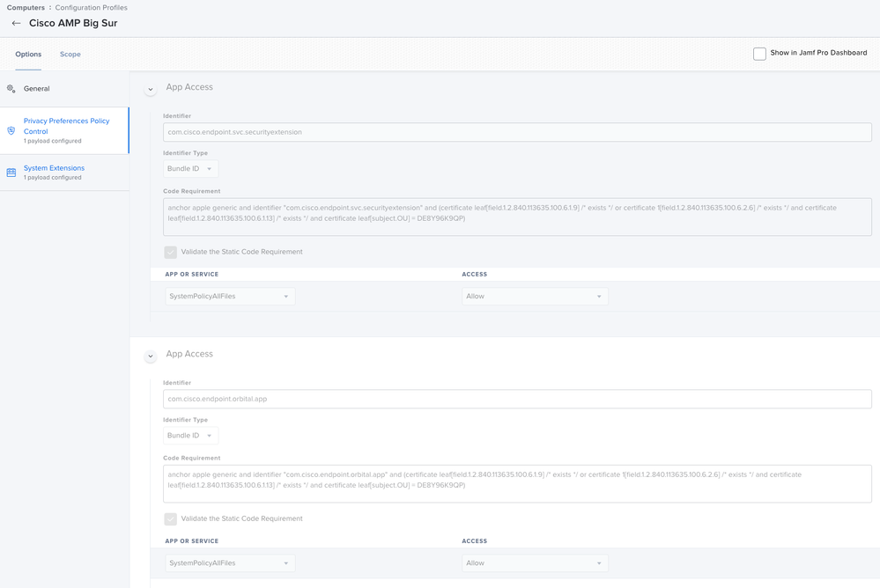Viewport: 880px width, 588px height.
Task: Click Identifier field com.cisco.endpoint.orbital.app
Action: (517, 399)
